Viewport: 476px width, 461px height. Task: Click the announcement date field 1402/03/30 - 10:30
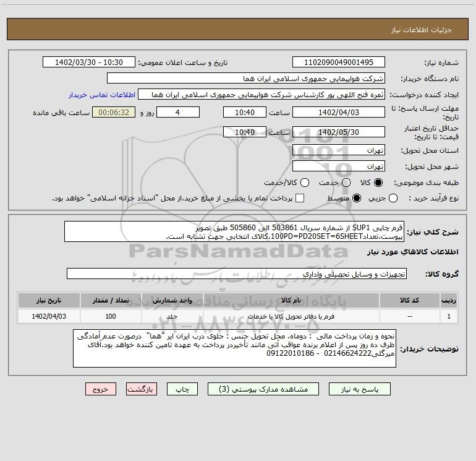coord(89,62)
